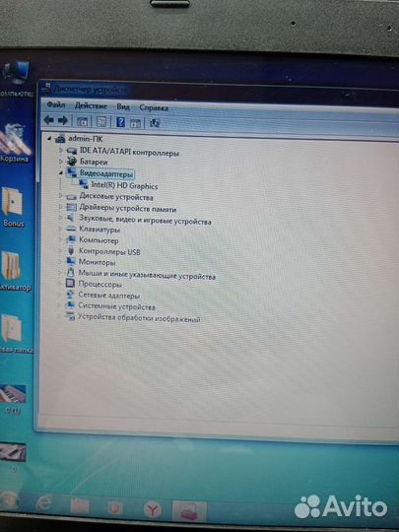The image size is (399, 532).
Task: Click the Back arrow toolbar button
Action: (x=49, y=120)
